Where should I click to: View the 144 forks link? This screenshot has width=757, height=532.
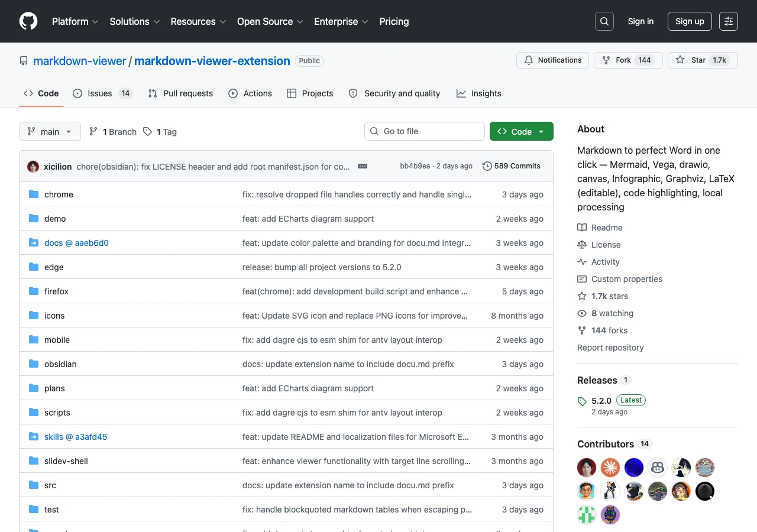click(x=603, y=330)
